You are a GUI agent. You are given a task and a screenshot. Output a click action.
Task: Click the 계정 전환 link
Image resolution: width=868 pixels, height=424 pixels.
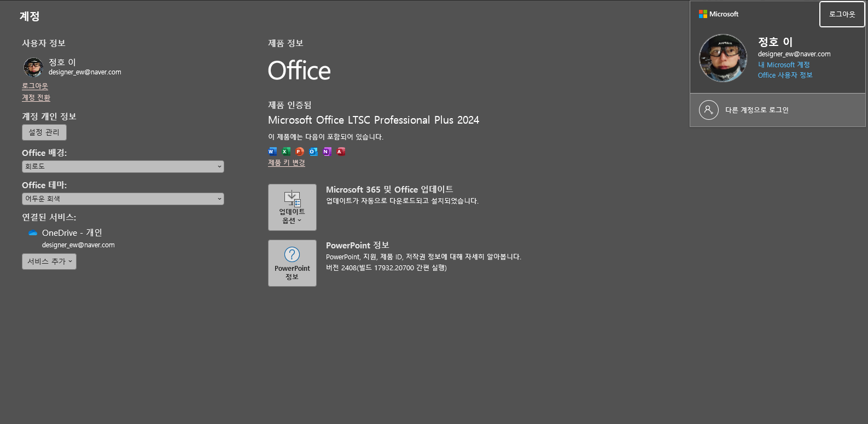(36, 97)
